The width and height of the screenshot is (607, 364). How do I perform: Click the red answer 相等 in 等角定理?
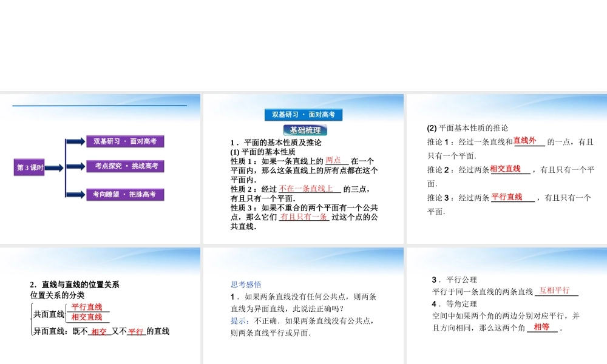(x=541, y=327)
